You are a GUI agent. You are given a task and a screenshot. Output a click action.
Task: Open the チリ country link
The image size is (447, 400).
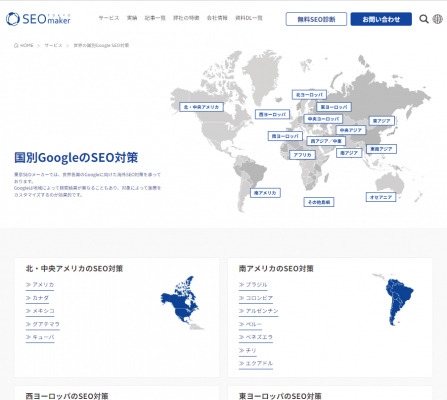click(x=248, y=350)
